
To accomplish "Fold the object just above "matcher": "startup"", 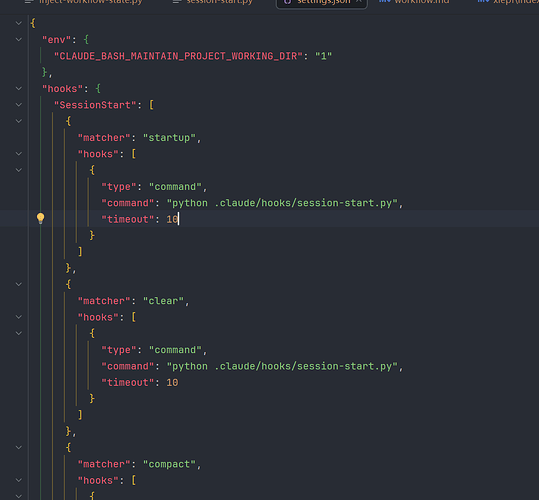I will coord(19,121).
